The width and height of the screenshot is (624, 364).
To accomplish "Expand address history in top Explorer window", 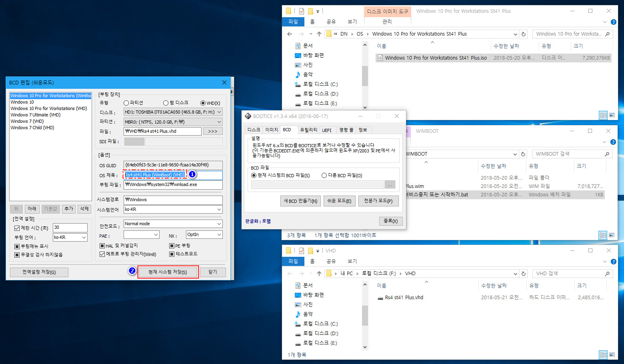I will coord(515,34).
